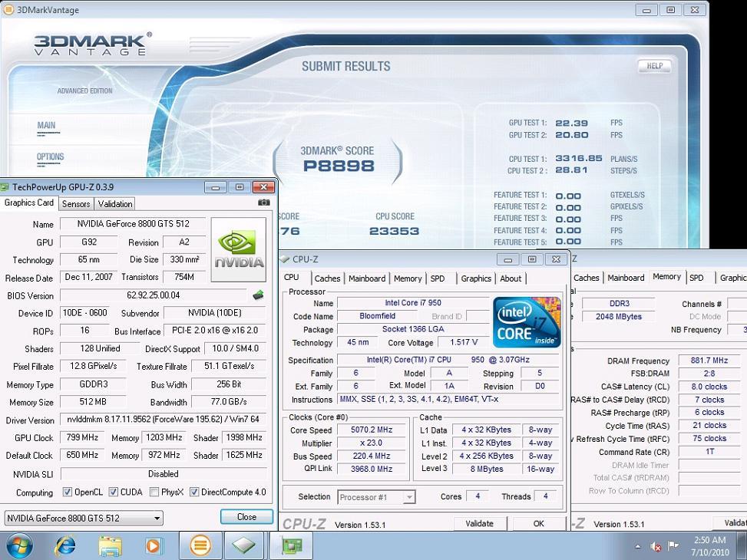Open Processor #1 selection dropdown
747x560 pixels.
376,497
